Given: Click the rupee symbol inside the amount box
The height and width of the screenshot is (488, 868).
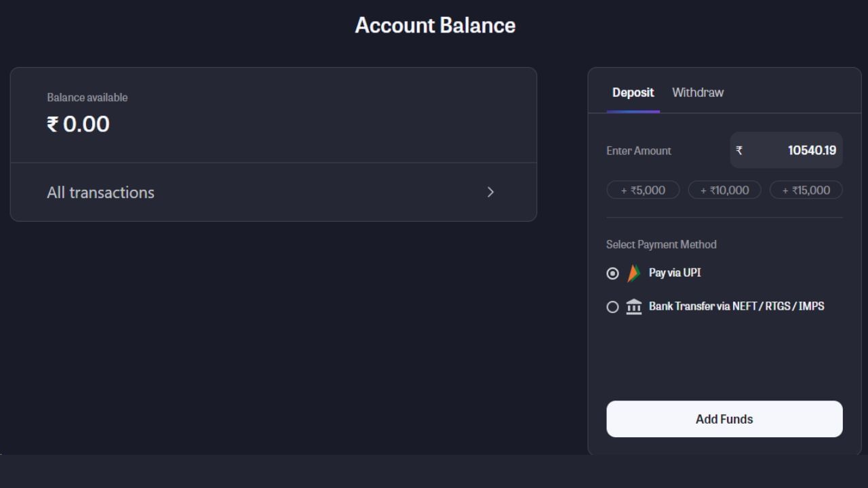Looking at the screenshot, I should 739,150.
